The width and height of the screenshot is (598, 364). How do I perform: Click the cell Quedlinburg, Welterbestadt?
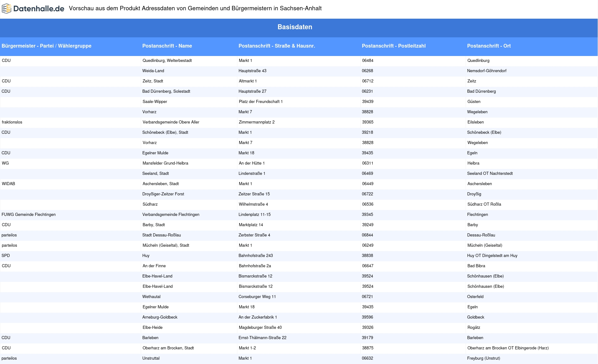pos(167,61)
